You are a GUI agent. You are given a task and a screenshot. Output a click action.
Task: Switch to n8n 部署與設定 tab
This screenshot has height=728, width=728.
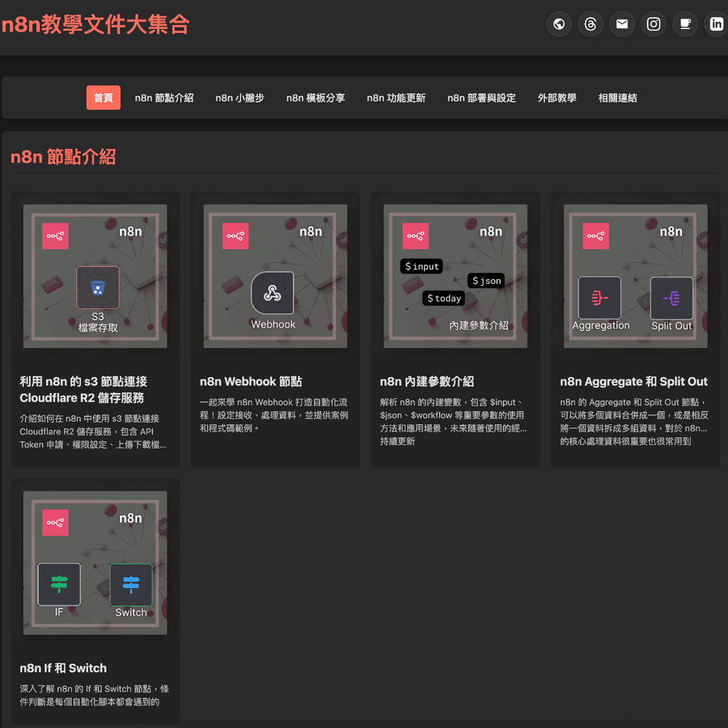coord(481,98)
